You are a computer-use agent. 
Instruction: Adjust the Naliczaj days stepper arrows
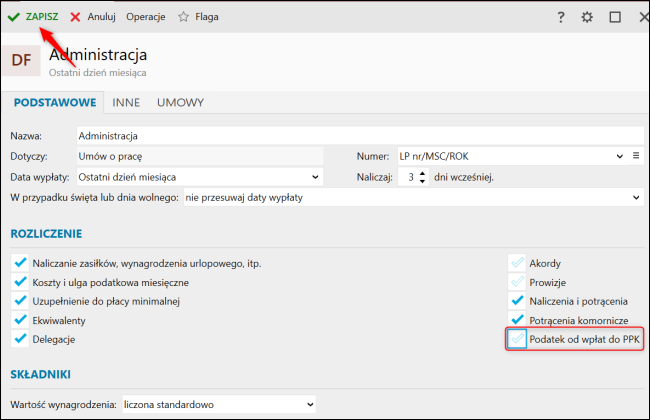422,177
